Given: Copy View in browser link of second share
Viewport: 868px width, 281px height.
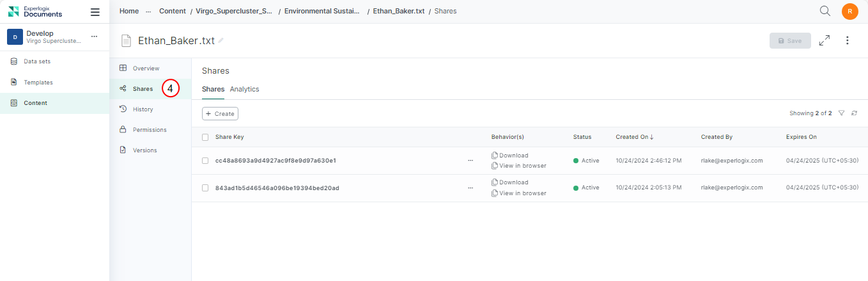Looking at the screenshot, I should [495, 193].
